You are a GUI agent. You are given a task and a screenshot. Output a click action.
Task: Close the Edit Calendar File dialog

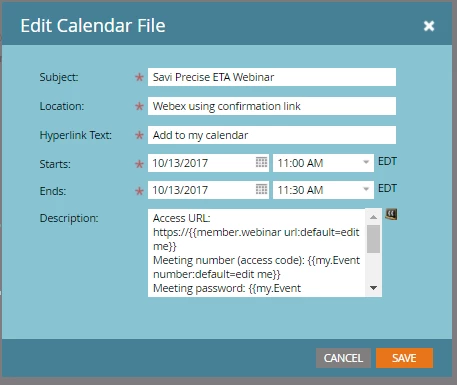[x=429, y=26]
